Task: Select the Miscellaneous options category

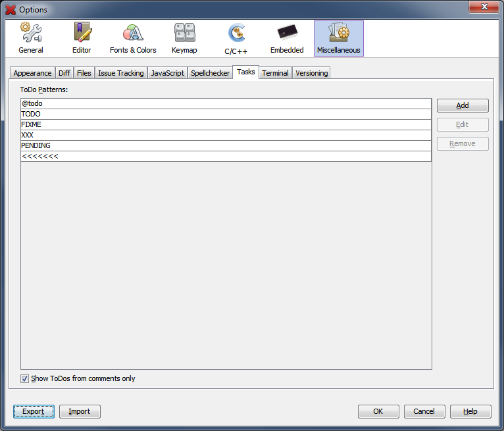Action: coord(338,38)
